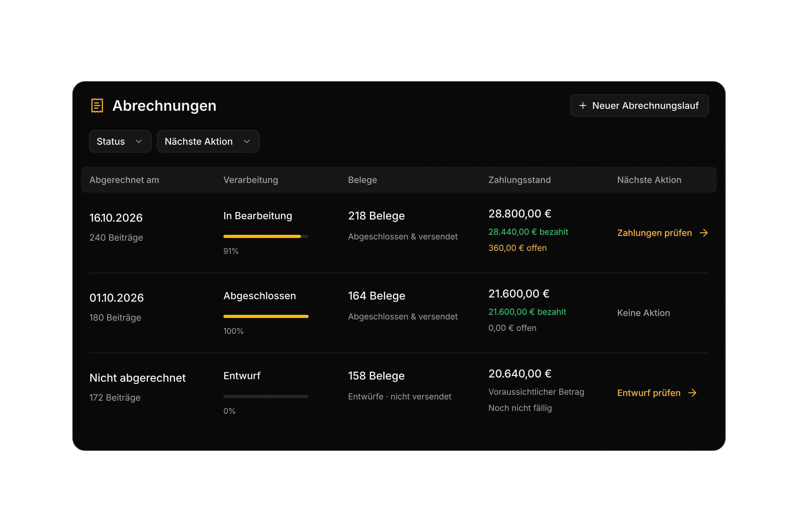This screenshot has width=798, height=532.
Task: Open the Status filter dropdown
Action: pos(120,141)
